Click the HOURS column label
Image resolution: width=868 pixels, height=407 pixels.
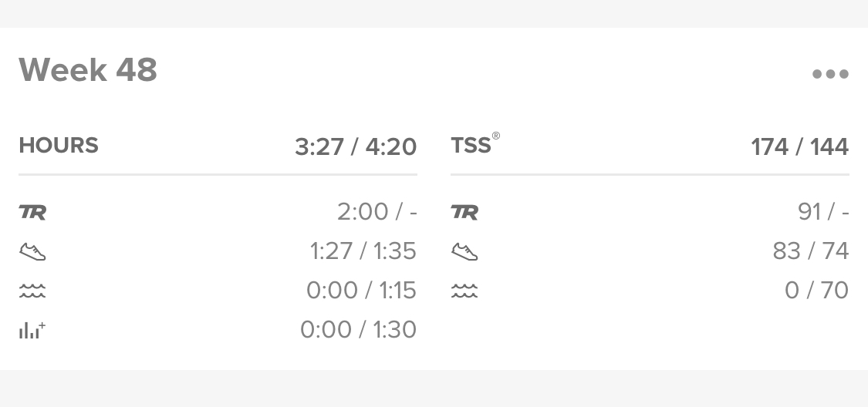[x=59, y=146]
